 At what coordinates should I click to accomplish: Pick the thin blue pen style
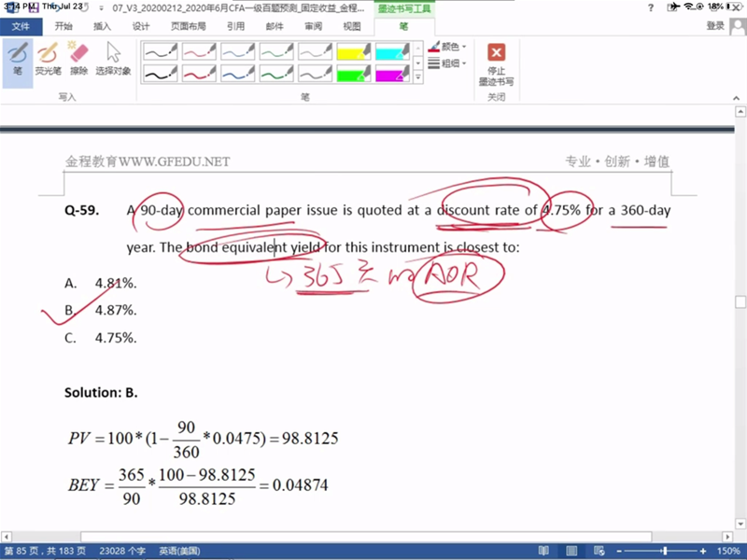pyautogui.click(x=238, y=51)
